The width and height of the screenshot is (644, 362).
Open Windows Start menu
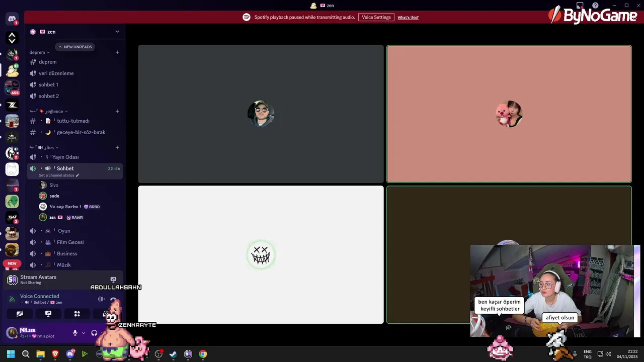click(11, 354)
